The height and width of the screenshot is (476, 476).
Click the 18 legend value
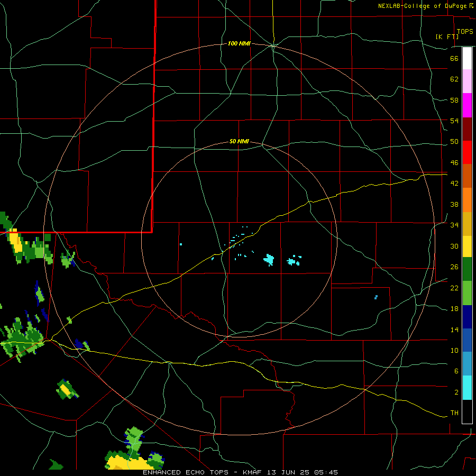pos(454,309)
